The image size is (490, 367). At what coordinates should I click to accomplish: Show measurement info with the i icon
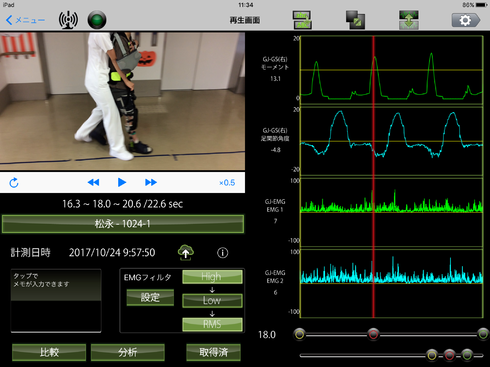click(223, 253)
